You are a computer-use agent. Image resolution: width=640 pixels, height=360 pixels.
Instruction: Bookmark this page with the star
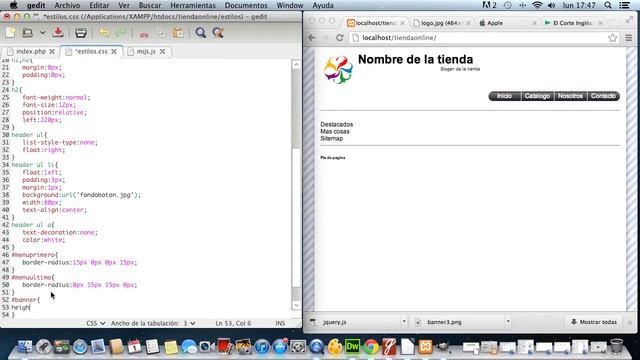612,38
